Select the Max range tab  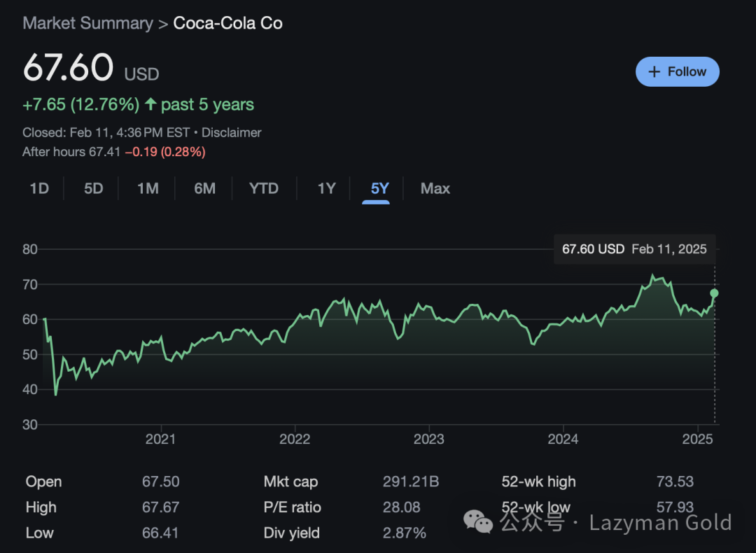(x=435, y=188)
